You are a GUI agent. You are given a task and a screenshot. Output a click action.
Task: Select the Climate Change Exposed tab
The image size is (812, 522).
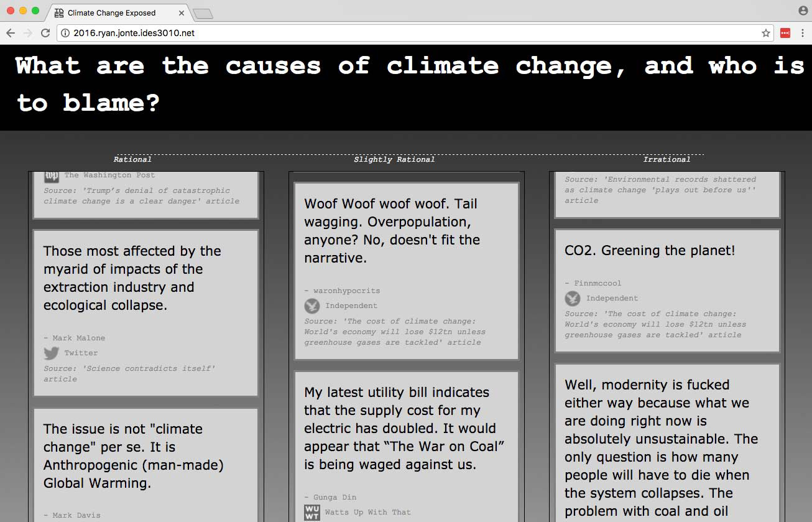pos(118,12)
